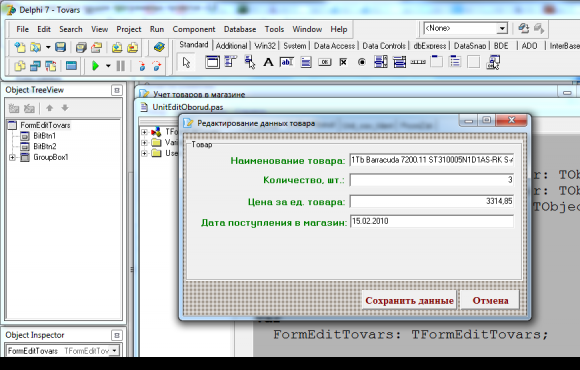The height and width of the screenshot is (370, 580).
Task: Select the Frames component in palette
Action: (x=212, y=62)
